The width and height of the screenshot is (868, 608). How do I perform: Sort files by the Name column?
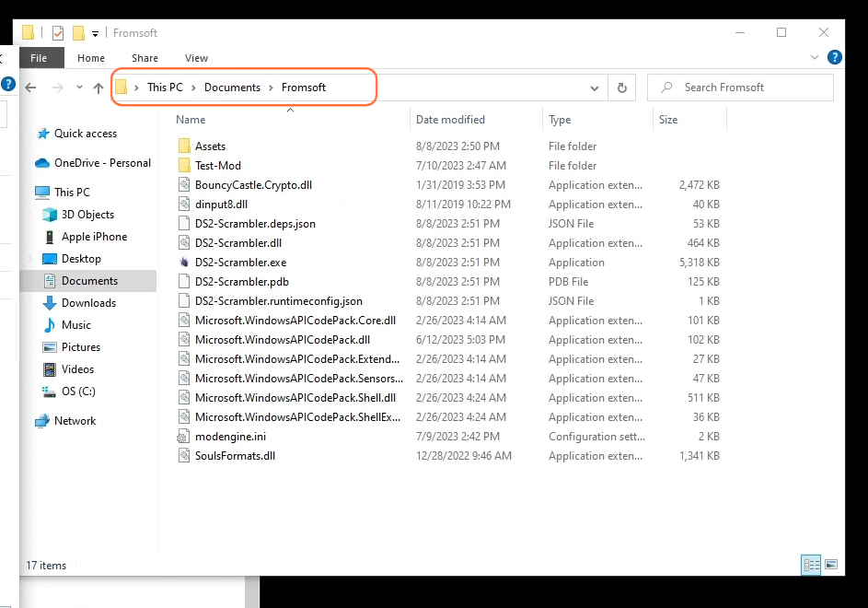pos(191,120)
